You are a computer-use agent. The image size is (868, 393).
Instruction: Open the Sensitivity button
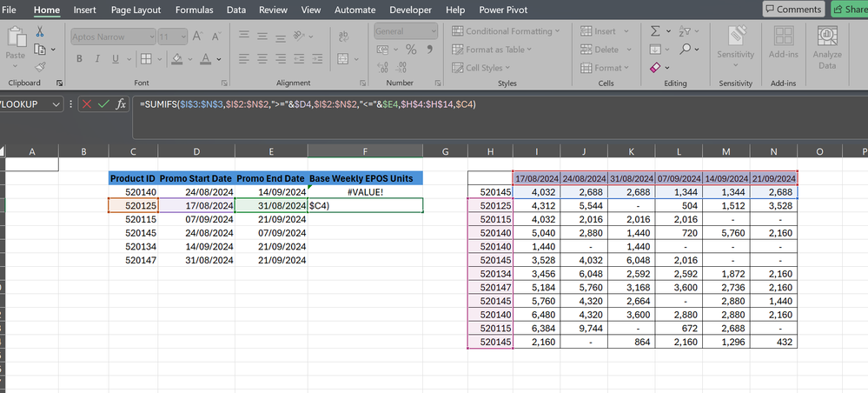[736, 47]
